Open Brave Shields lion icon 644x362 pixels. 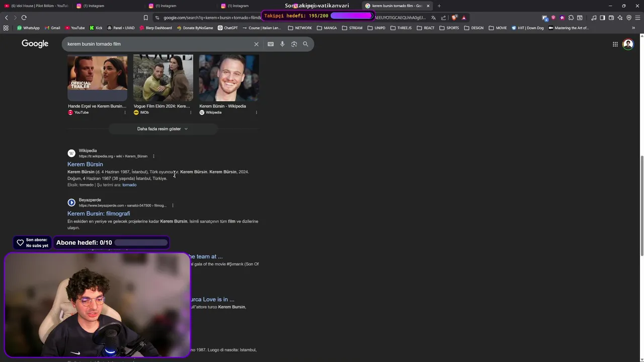(454, 18)
